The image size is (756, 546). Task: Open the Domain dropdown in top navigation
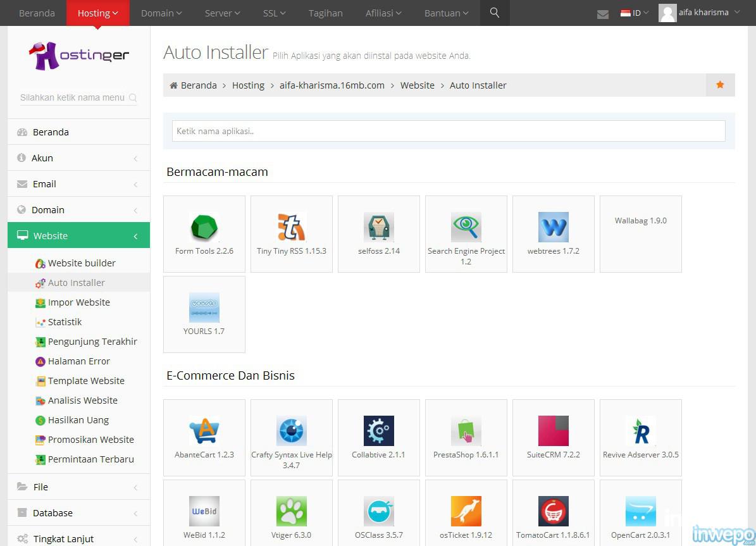(161, 13)
